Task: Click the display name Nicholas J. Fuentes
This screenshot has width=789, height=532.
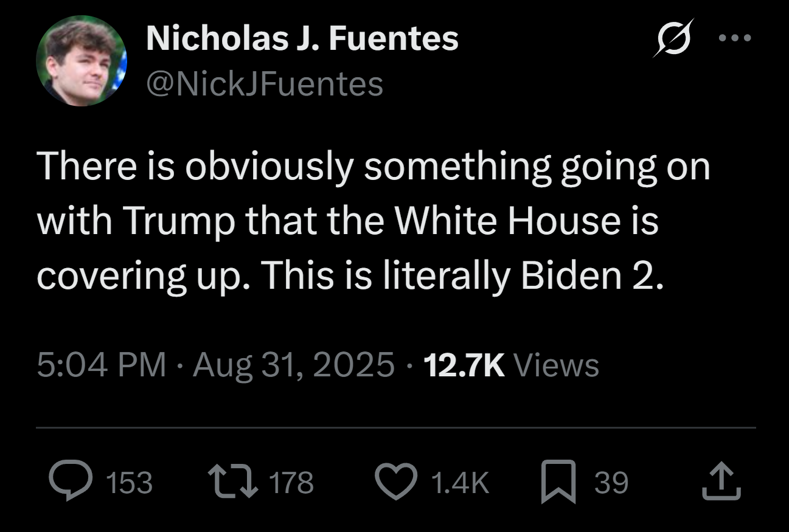Action: pyautogui.click(x=302, y=39)
